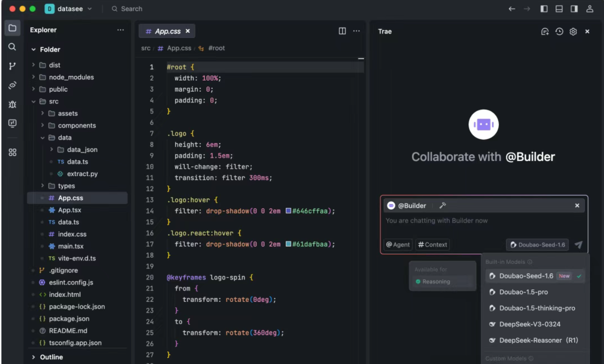Toggle the right AI sidebar layout icon

pyautogui.click(x=574, y=9)
